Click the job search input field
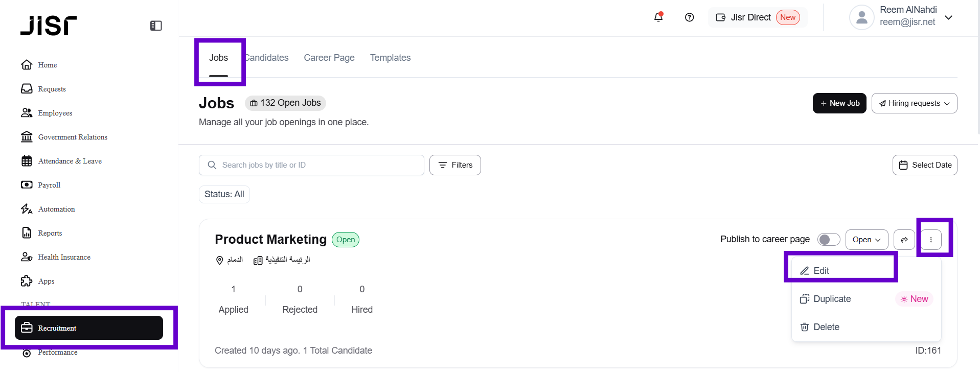980x372 pixels. (x=311, y=165)
